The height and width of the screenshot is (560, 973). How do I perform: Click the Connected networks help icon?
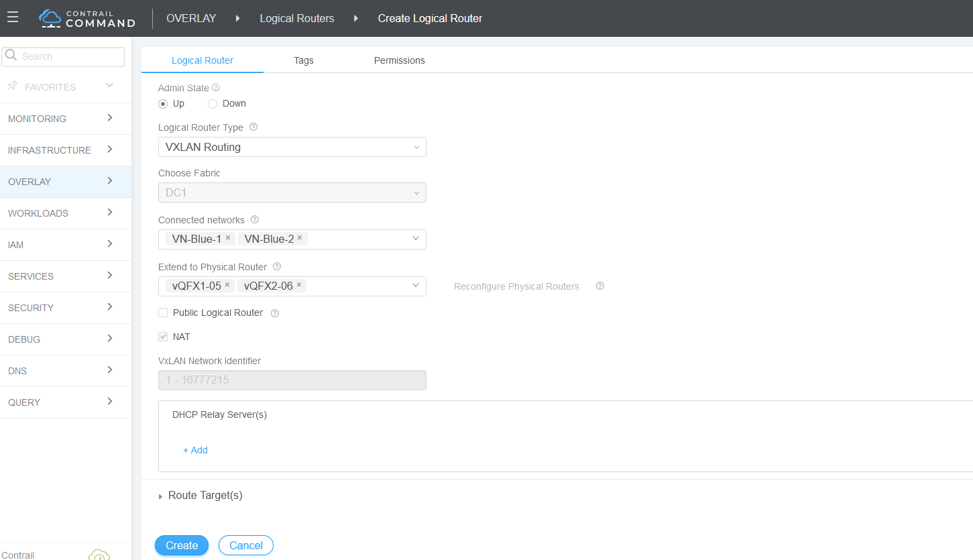(x=255, y=219)
